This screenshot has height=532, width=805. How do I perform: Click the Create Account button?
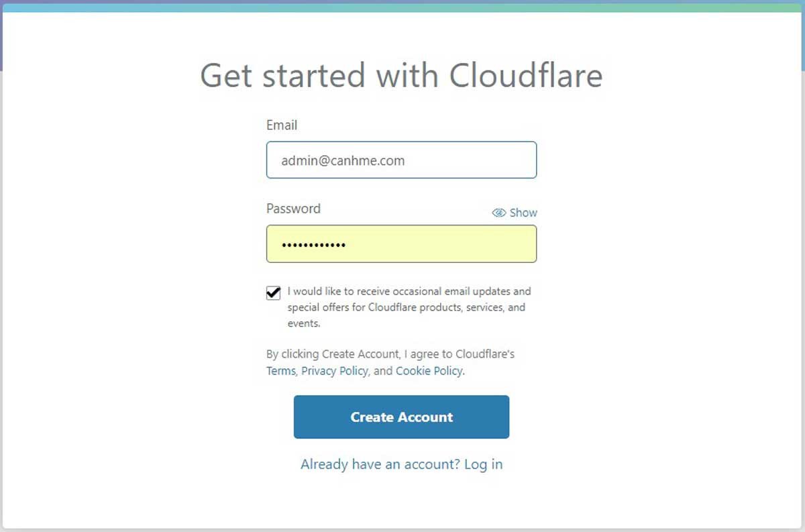(x=401, y=417)
